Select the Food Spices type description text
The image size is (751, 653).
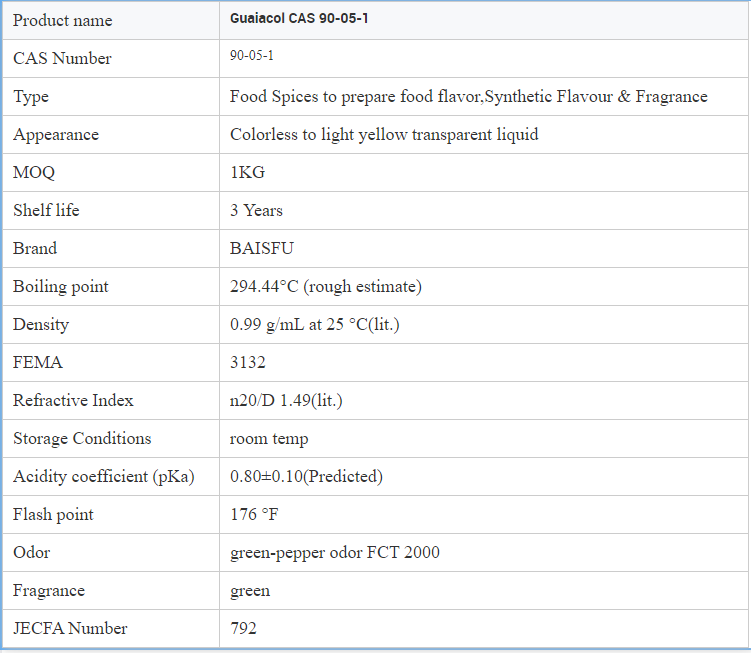pyautogui.click(x=468, y=97)
